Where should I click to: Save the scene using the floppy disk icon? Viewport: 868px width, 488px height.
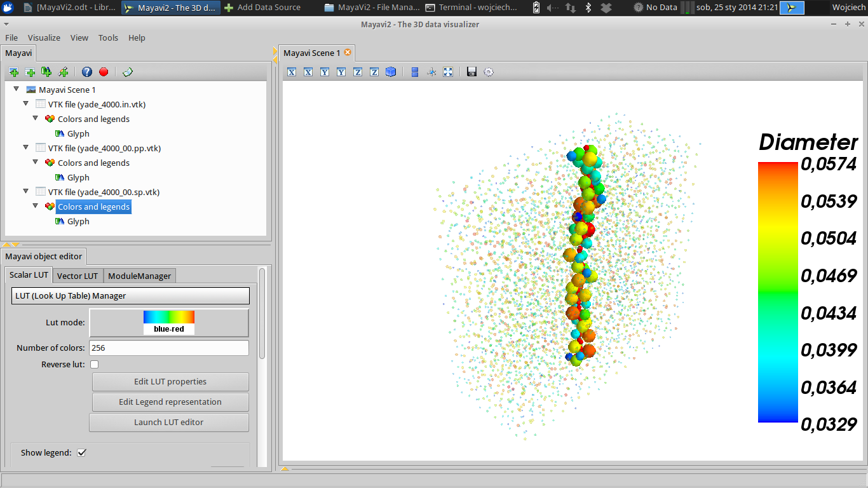471,72
